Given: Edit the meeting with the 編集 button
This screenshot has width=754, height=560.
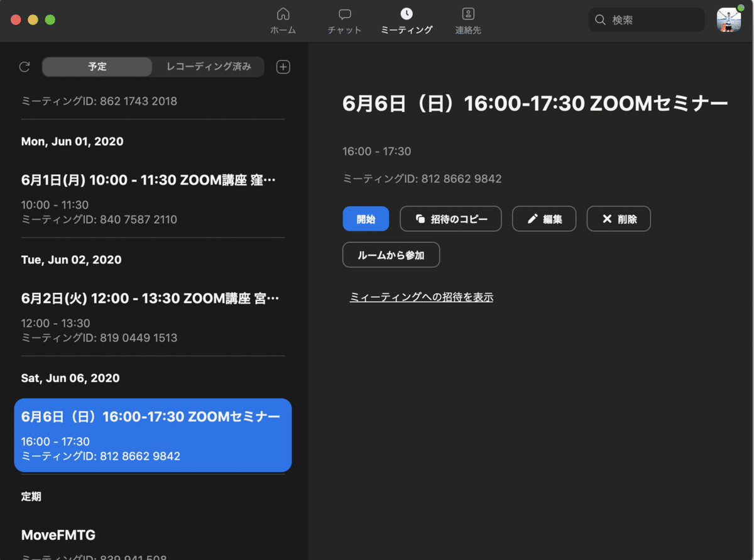Looking at the screenshot, I should coord(544,219).
